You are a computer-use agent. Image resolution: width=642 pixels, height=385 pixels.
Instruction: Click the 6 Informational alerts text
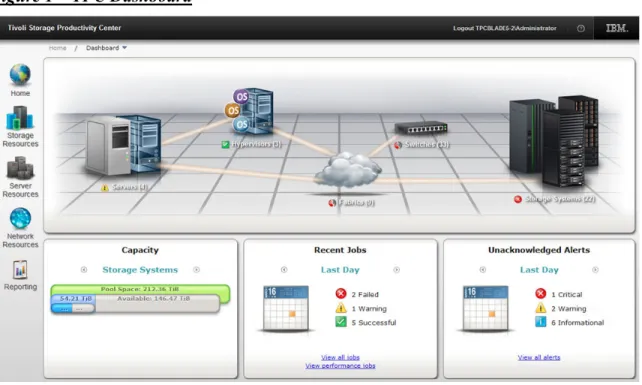click(577, 323)
